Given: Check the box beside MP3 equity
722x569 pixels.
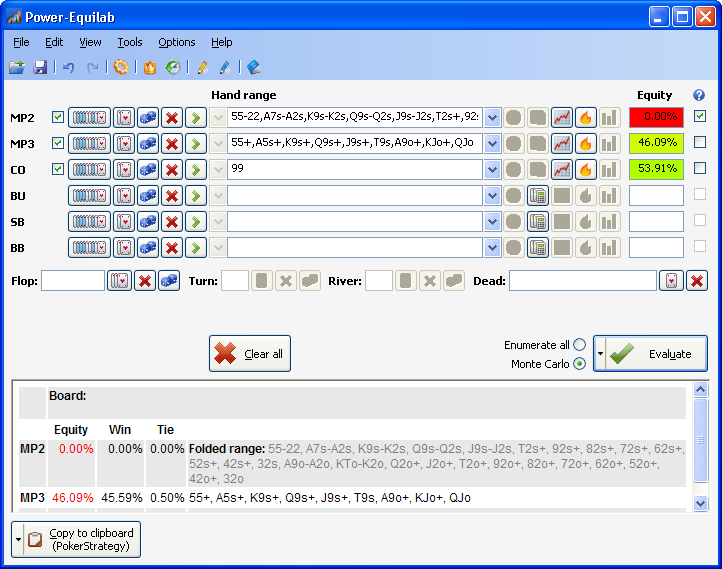Looking at the screenshot, I should [700, 142].
